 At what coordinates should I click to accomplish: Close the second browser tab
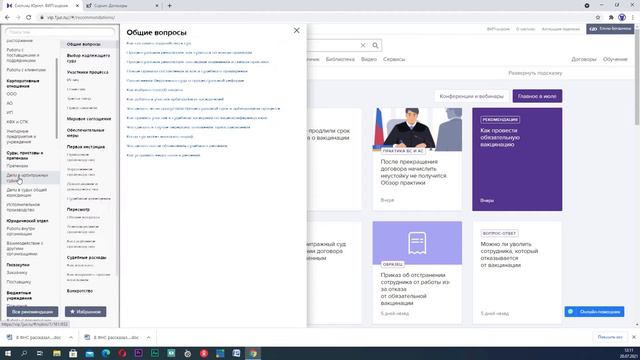(x=157, y=6)
